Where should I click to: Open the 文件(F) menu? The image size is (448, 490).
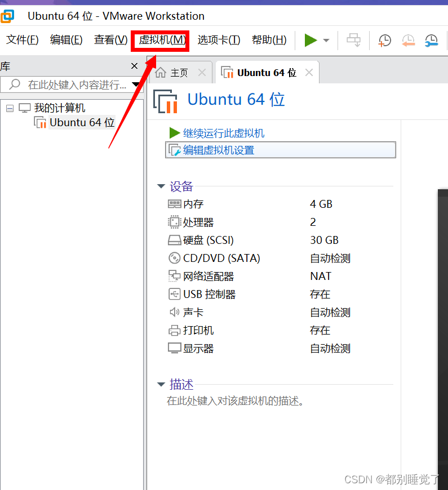(x=22, y=40)
